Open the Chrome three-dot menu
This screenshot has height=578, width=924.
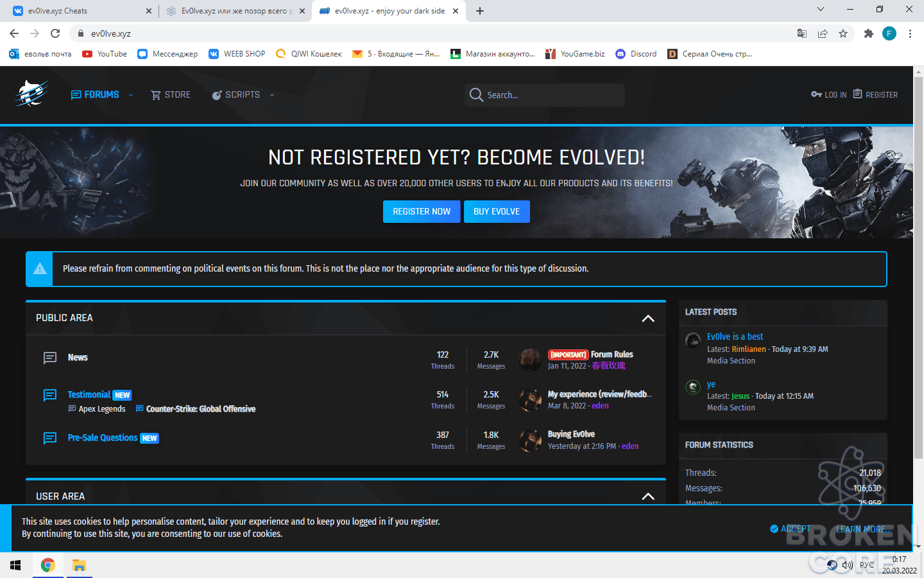tap(910, 33)
